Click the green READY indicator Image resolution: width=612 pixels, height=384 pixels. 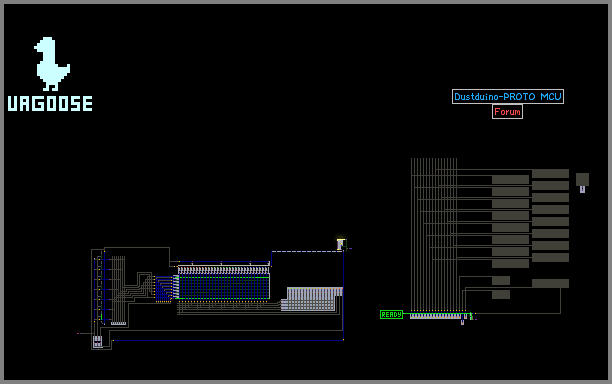(x=391, y=315)
